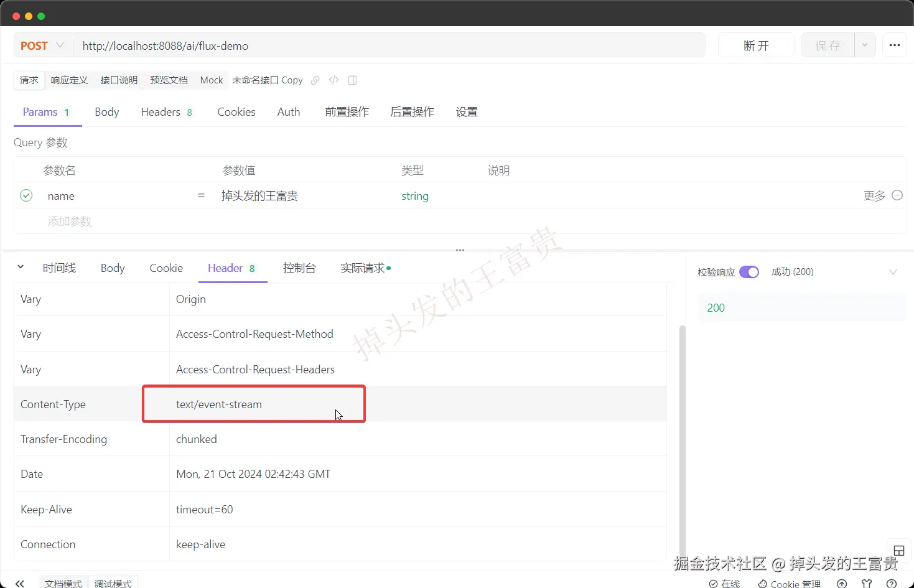This screenshot has height=588, width=914.
Task: Select the Mock segment
Action: click(212, 80)
